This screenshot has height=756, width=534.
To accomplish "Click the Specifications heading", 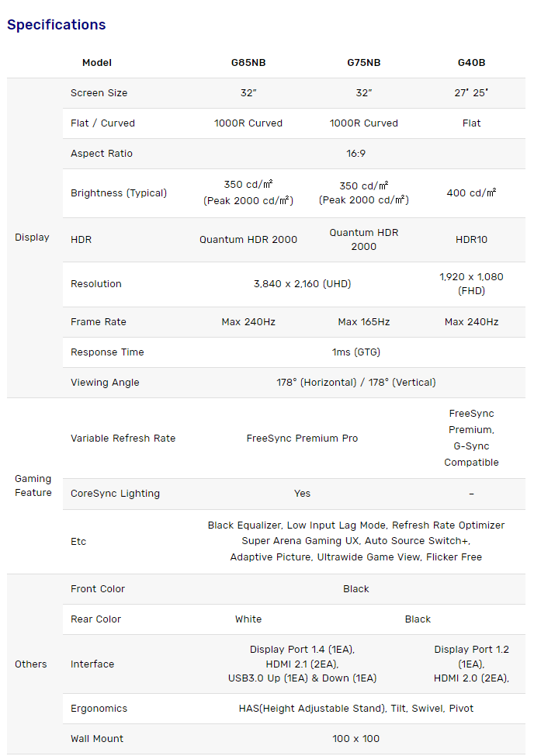I will [x=57, y=25].
